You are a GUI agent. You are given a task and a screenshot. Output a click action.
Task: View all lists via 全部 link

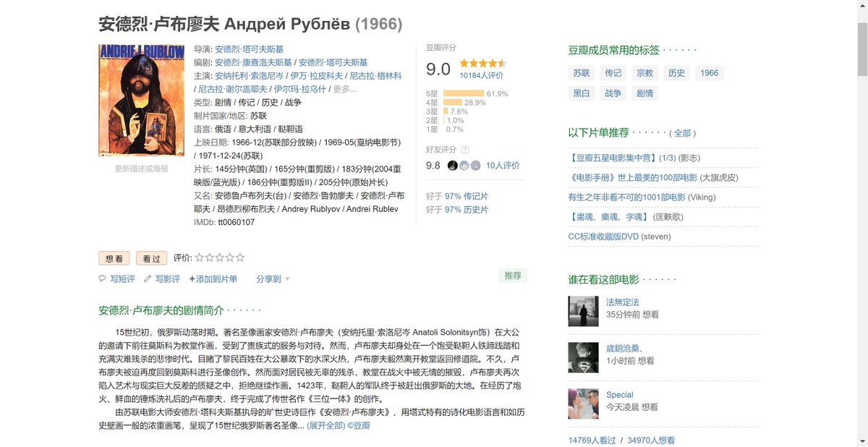tap(683, 133)
